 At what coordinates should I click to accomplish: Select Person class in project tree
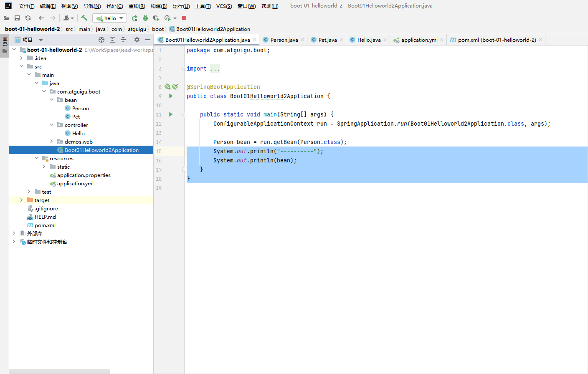[80, 108]
